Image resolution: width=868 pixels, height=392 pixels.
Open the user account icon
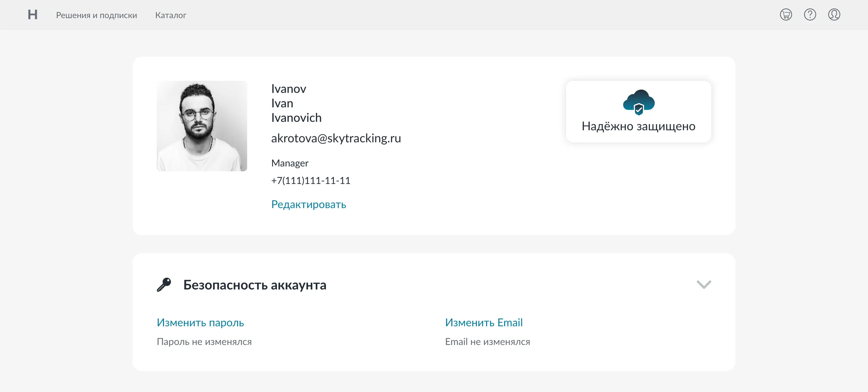coord(834,14)
